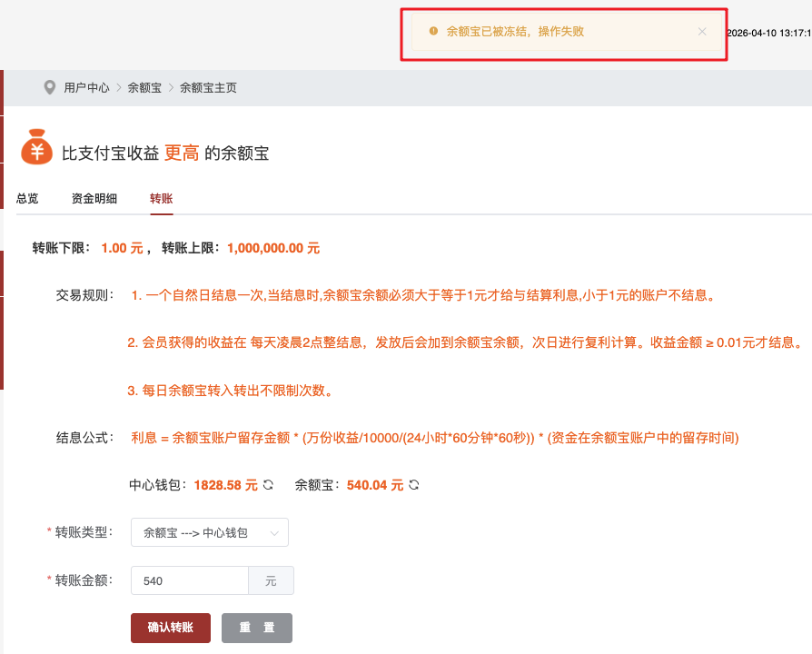The image size is (812, 654).
Task: Expand the 转账类型 dropdown arrow
Action: pos(275,533)
